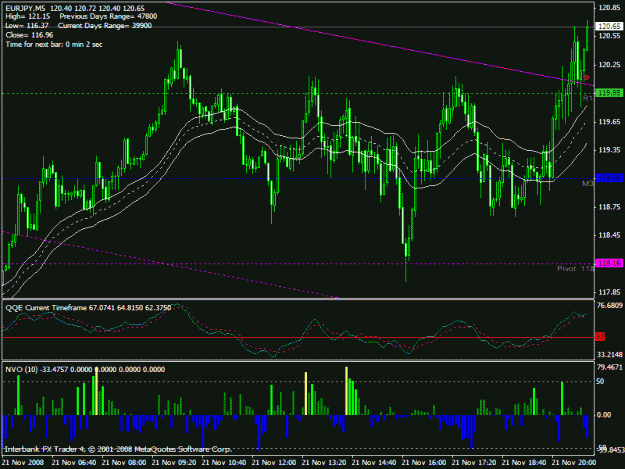This screenshot has height=469, width=625.
Task: Click the blue M3 level price tag
Action: 609,178
